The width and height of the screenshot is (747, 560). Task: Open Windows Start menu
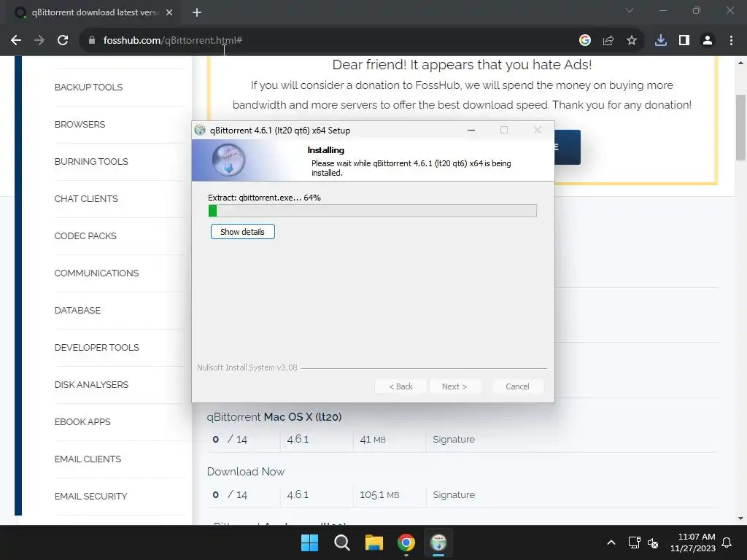[309, 542]
